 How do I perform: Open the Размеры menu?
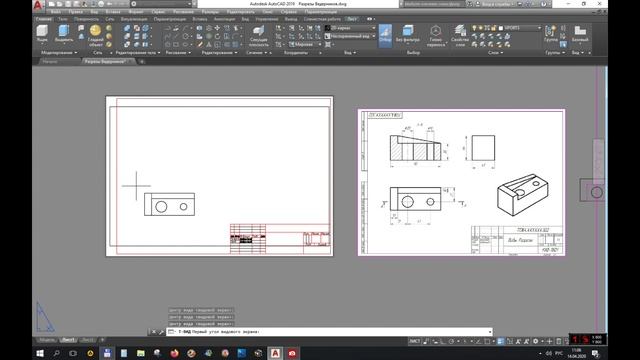210,12
